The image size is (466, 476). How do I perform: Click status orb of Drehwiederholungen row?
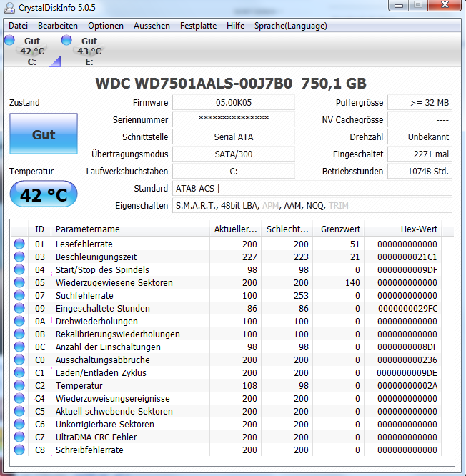19,321
